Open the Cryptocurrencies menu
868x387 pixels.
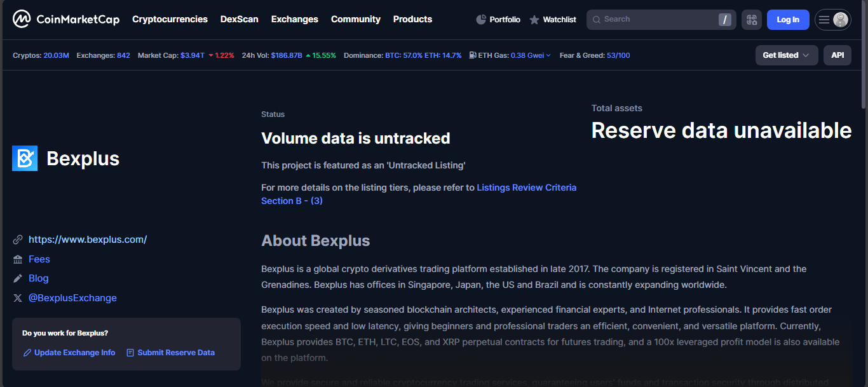pyautogui.click(x=170, y=19)
